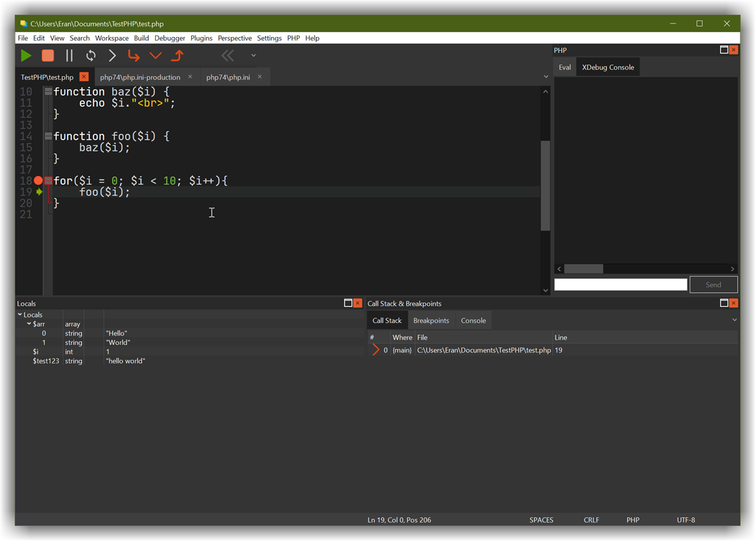Detach the Call Stack panel via its header icon

[x=724, y=303]
